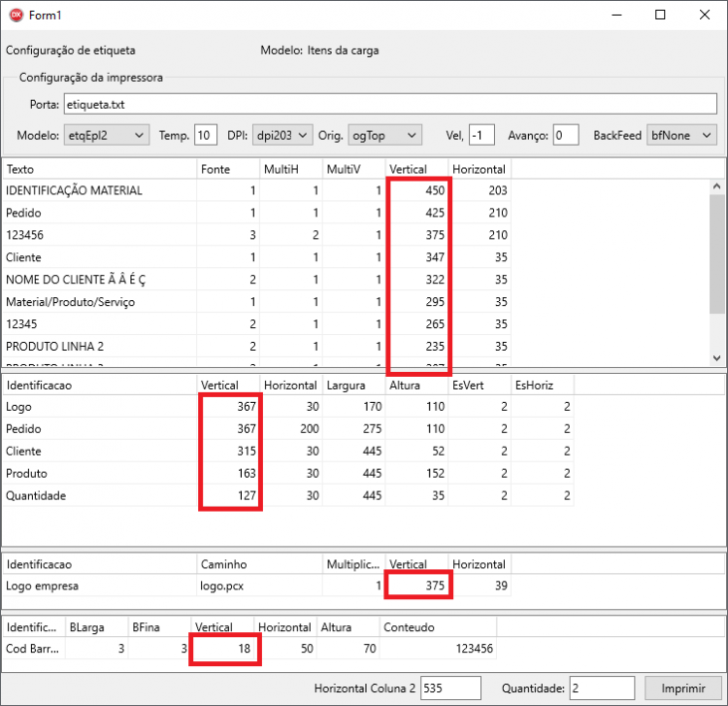Click Vertical value 347 cell

pos(416,257)
